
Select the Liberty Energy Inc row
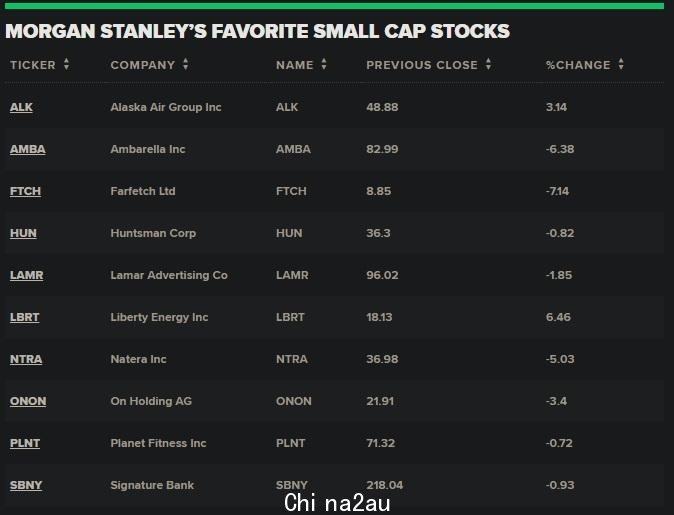[334, 317]
